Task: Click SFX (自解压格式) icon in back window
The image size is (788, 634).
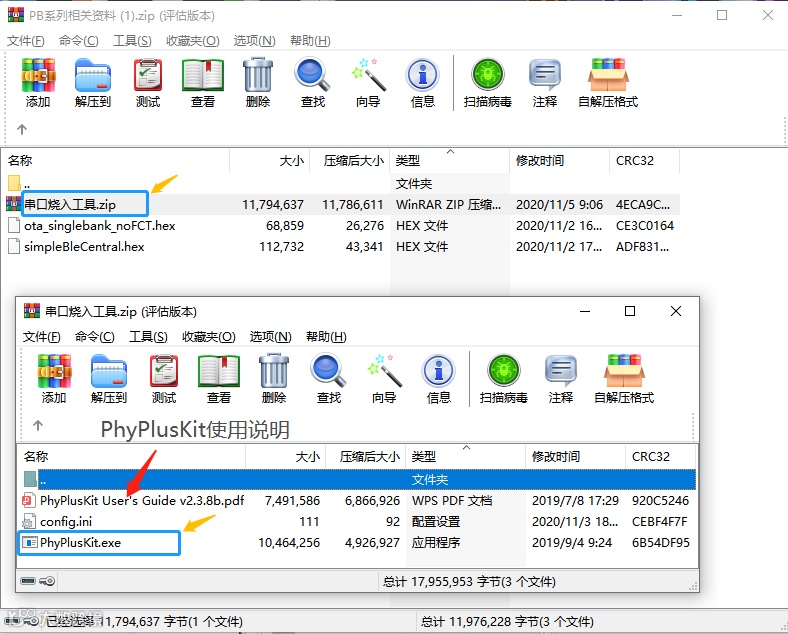Action: coord(608,83)
